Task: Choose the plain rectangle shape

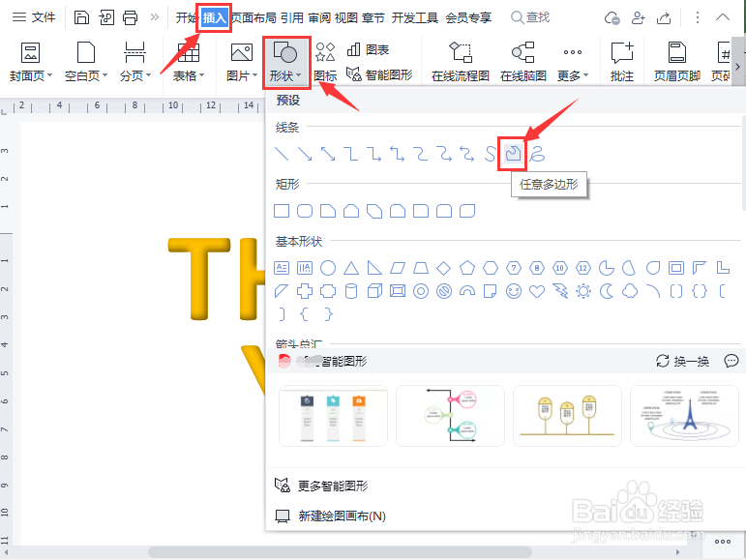Action: (282, 211)
